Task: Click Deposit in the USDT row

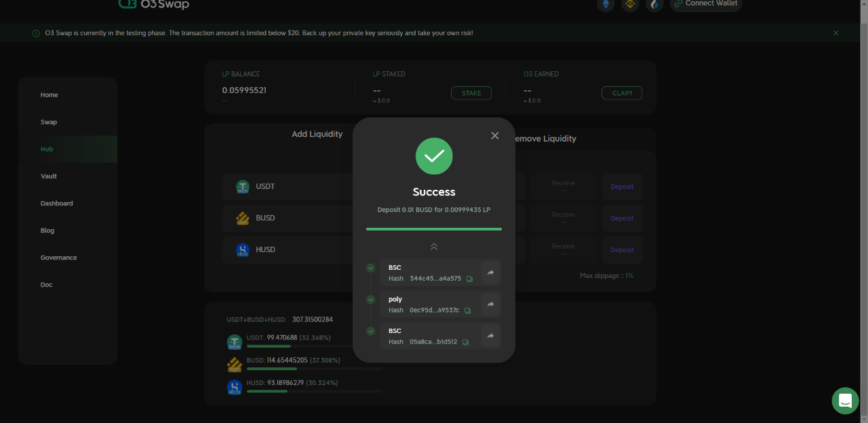Action: click(x=622, y=186)
